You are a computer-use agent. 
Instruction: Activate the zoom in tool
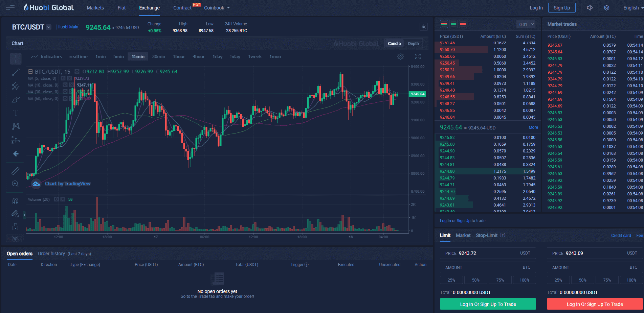click(x=16, y=184)
